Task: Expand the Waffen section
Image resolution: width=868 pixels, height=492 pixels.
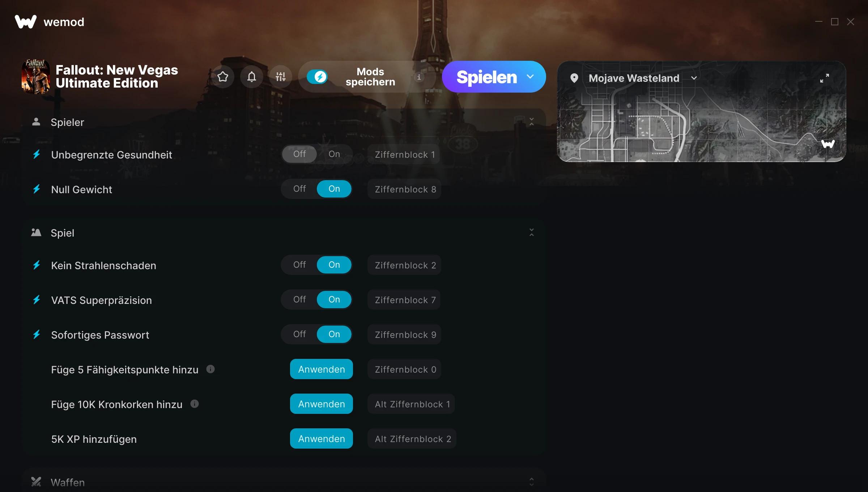Action: (x=532, y=482)
